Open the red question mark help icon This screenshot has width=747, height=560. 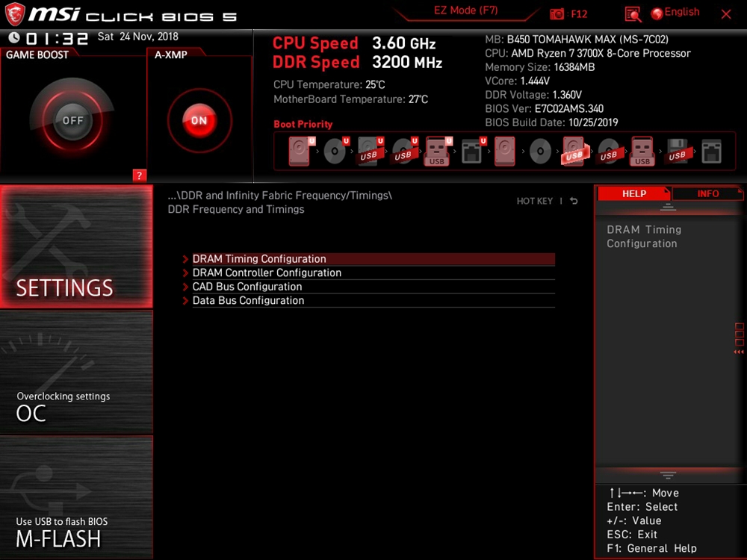[139, 175]
